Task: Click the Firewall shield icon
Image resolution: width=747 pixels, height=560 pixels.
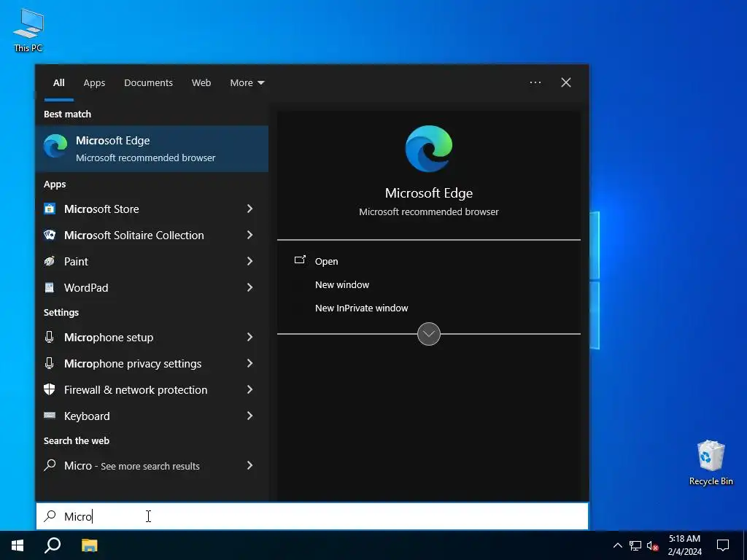Action: coord(50,389)
